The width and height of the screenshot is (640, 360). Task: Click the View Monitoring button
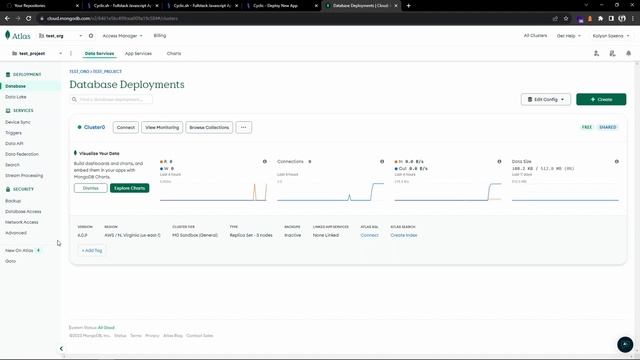click(162, 127)
